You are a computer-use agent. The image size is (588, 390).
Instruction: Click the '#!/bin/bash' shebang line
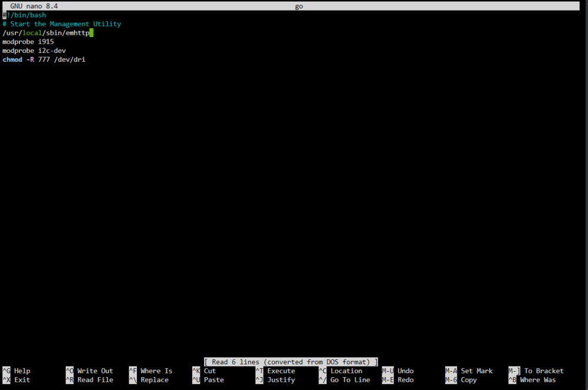coord(24,15)
